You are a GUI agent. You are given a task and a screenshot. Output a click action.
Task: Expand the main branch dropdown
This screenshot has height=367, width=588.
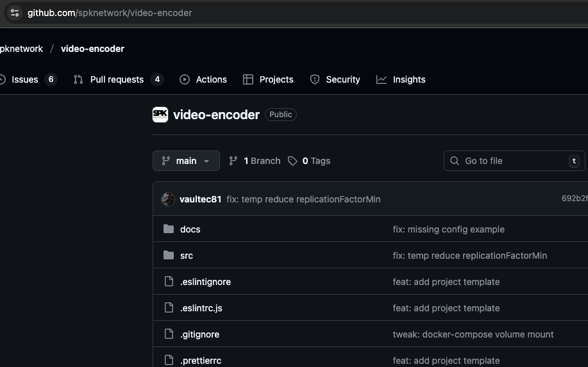coord(186,161)
